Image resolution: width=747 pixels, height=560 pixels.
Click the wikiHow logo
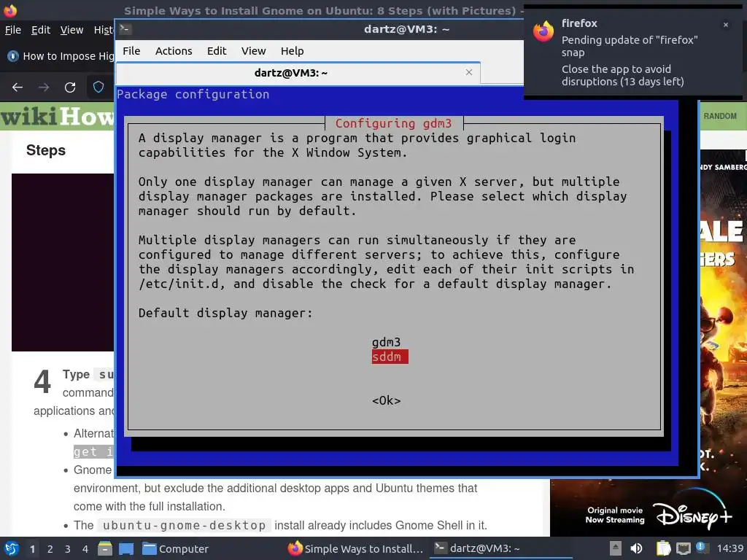(57, 116)
